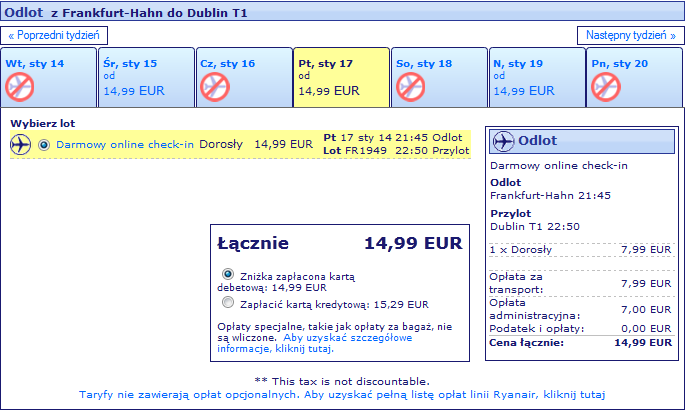Screen dimensions: 686x411
Task: Click 'Opłata administracyjna:' row
Action: 581,309
